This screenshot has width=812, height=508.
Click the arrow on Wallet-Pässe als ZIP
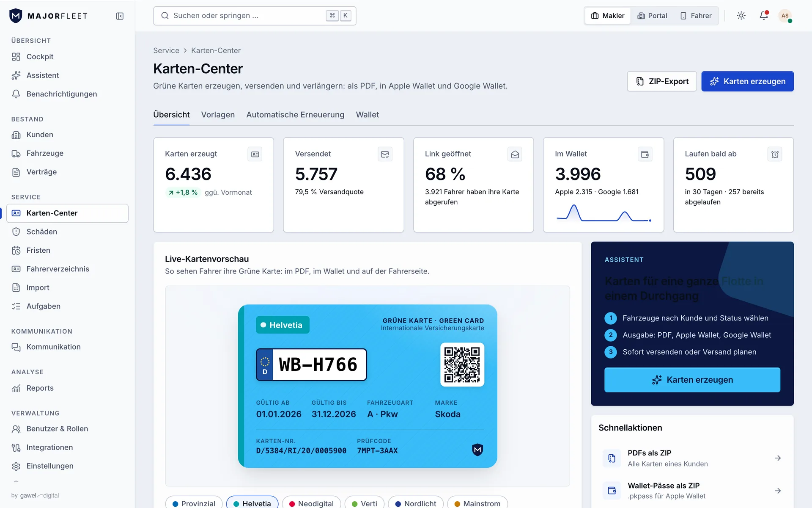pos(778,491)
